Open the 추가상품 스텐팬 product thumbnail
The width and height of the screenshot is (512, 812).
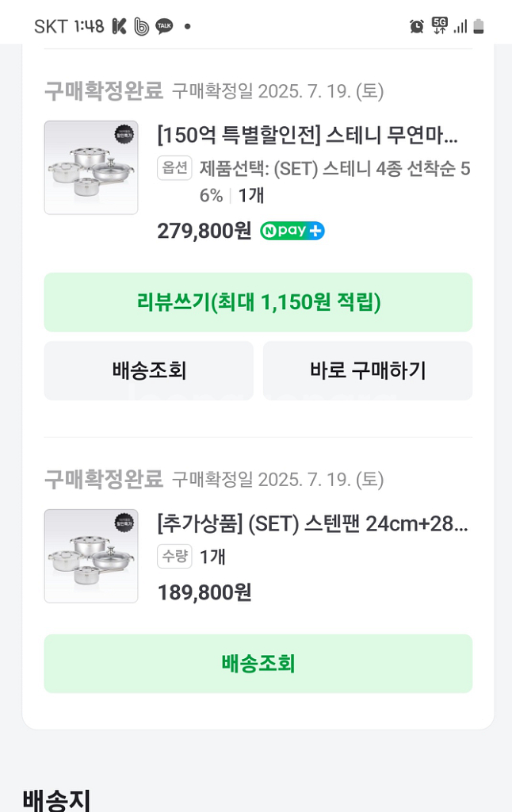tap(91, 556)
